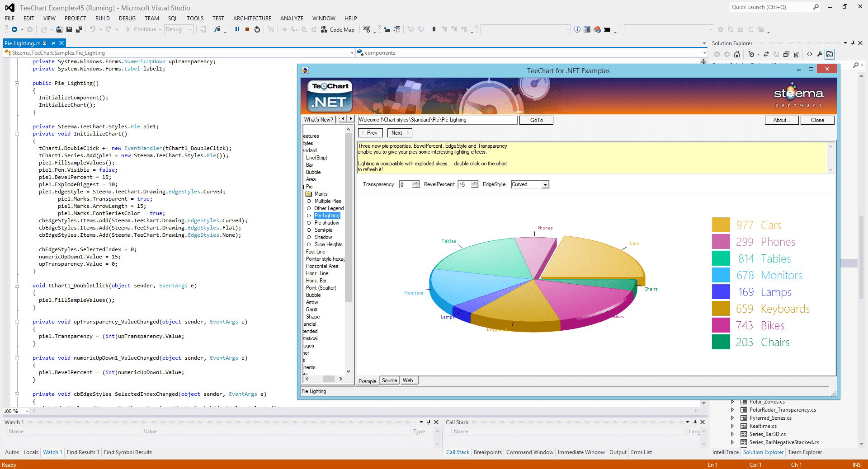Pin the Watch 1 window
The width and height of the screenshot is (868, 469).
(x=429, y=422)
